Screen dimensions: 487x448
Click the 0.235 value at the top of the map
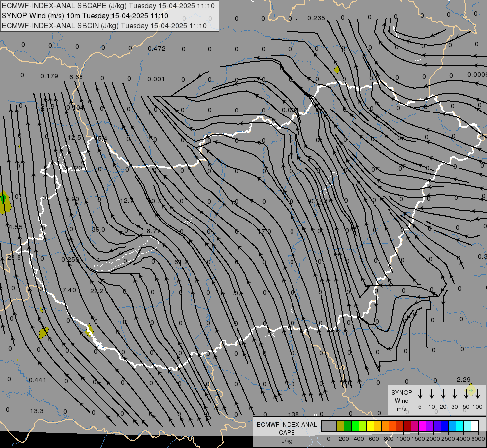pos(316,18)
